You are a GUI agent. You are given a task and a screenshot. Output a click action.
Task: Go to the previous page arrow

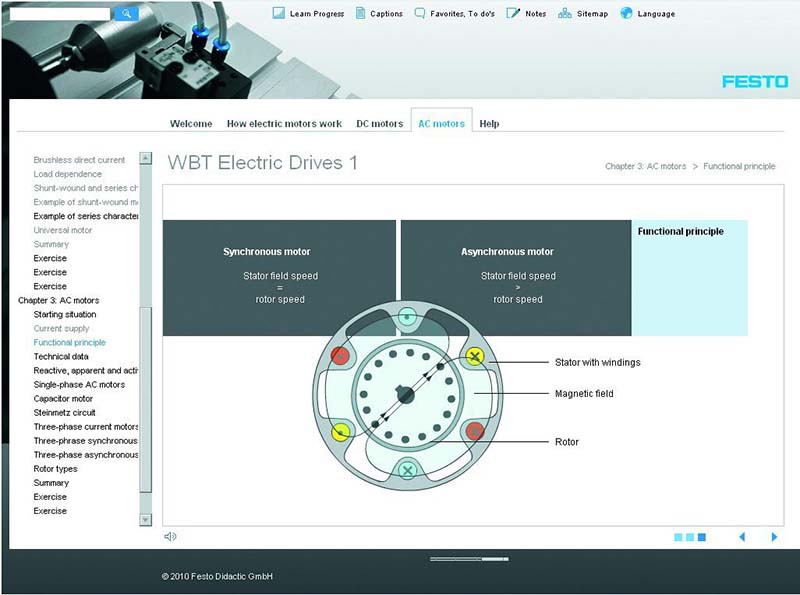742,537
